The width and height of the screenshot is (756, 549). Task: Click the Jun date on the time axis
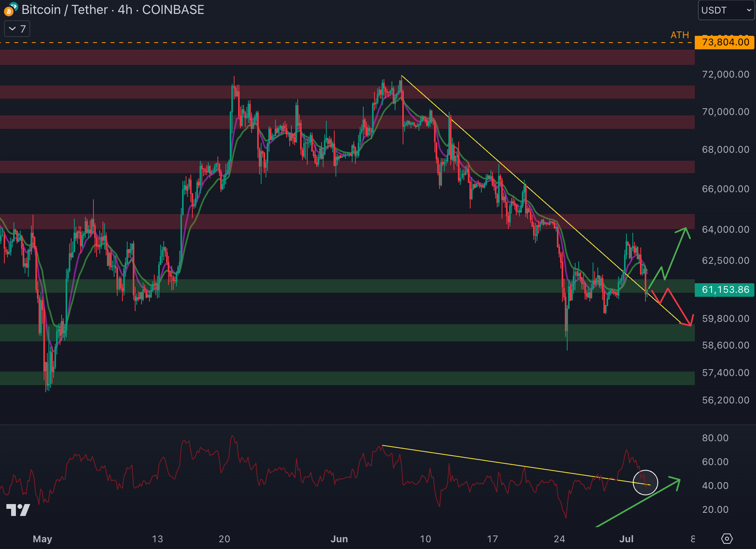tap(339, 539)
